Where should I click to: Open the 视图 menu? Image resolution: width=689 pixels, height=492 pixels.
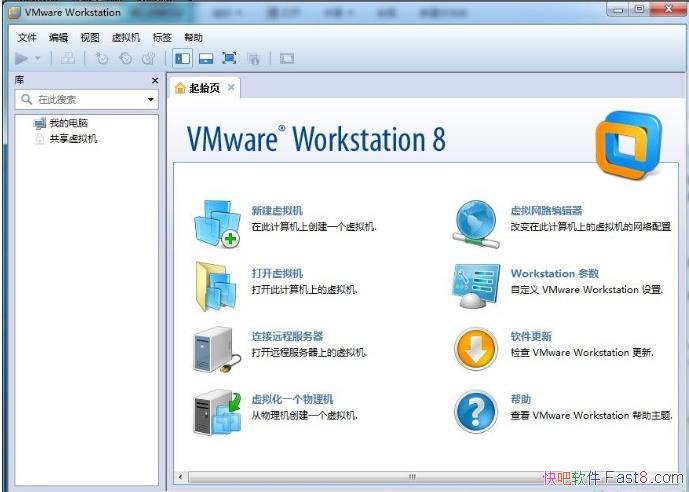click(90, 38)
